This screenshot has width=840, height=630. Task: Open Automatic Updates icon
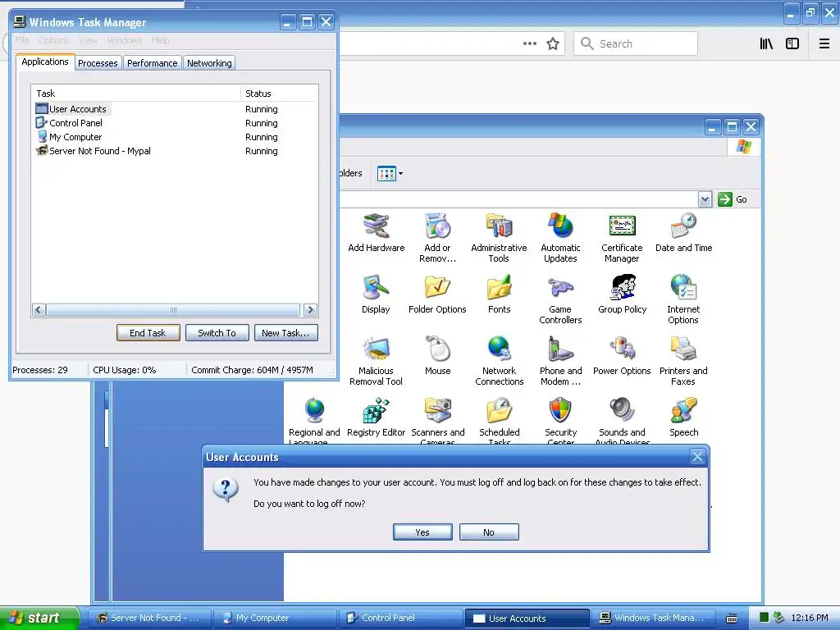560,238
